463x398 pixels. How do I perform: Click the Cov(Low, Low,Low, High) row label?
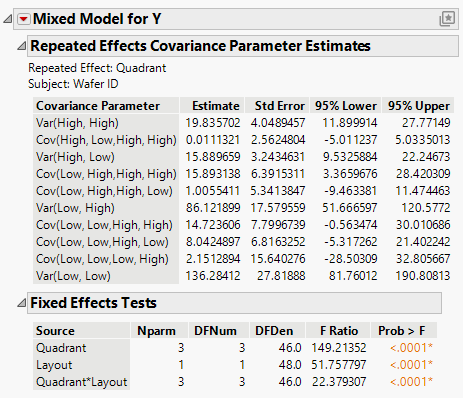tap(102, 259)
